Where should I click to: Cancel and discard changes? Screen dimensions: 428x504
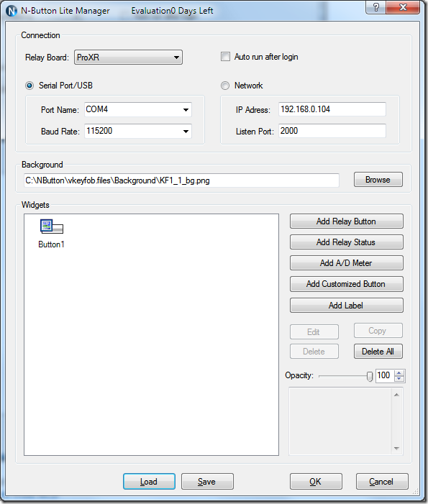382,482
